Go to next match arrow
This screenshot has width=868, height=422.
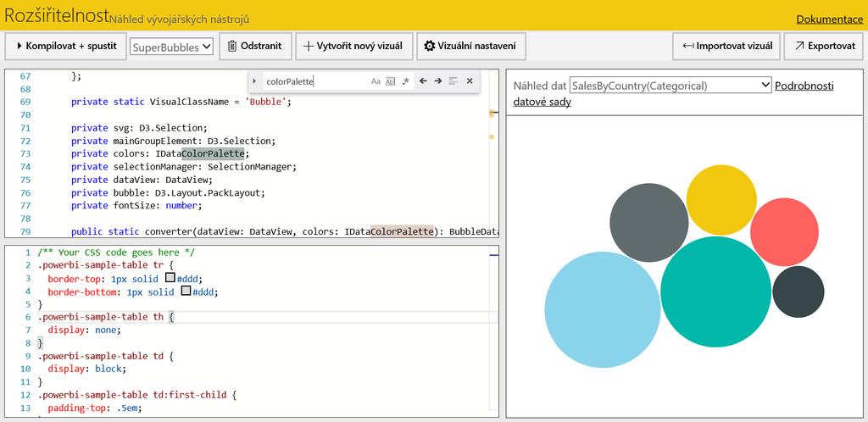438,81
